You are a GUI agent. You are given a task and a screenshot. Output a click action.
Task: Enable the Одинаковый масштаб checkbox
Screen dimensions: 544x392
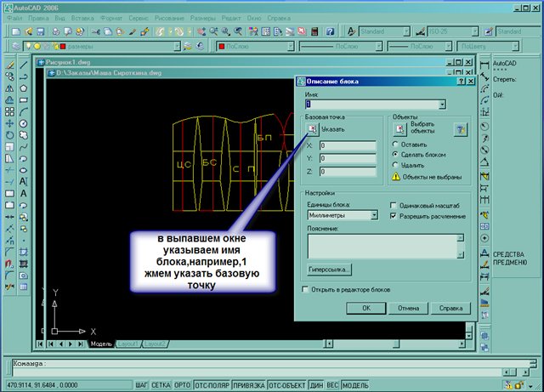point(394,206)
